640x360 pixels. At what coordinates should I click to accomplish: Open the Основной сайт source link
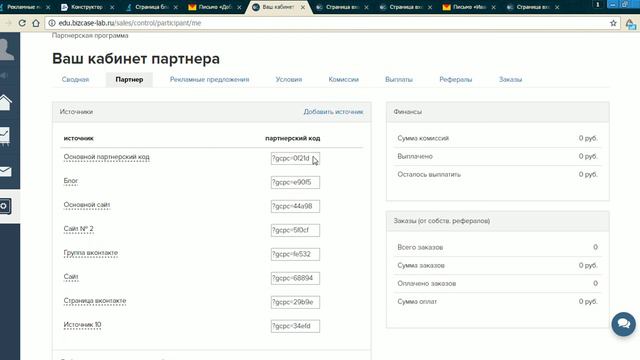pyautogui.click(x=87, y=205)
